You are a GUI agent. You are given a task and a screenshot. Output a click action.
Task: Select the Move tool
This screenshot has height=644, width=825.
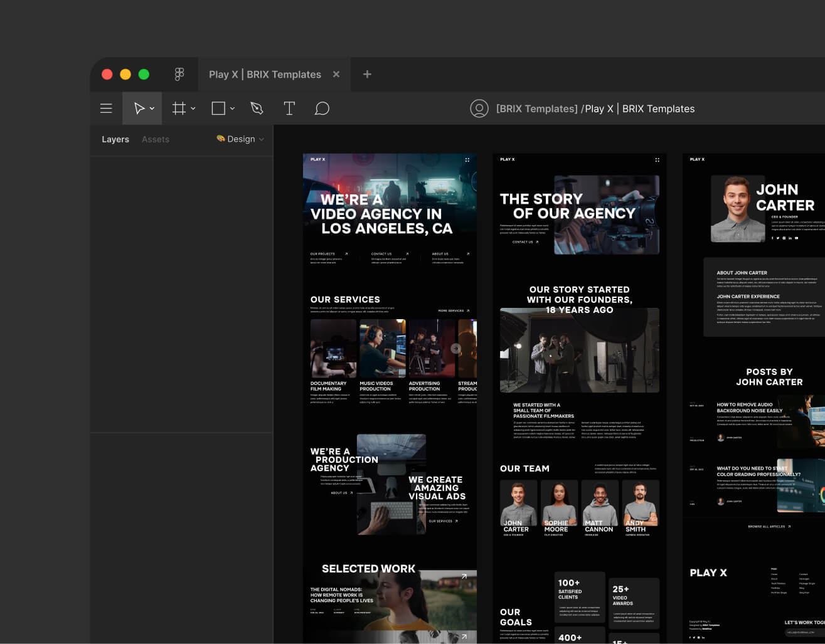point(138,108)
